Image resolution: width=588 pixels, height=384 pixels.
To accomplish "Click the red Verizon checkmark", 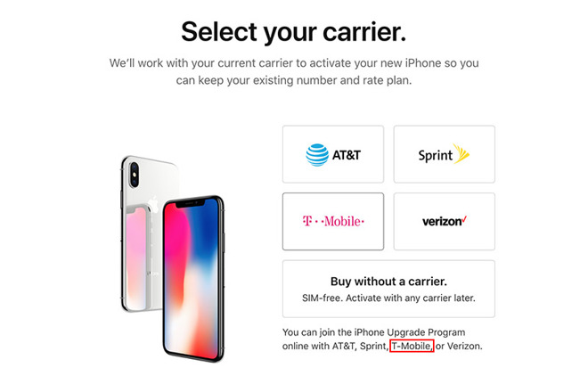I will 464,219.
